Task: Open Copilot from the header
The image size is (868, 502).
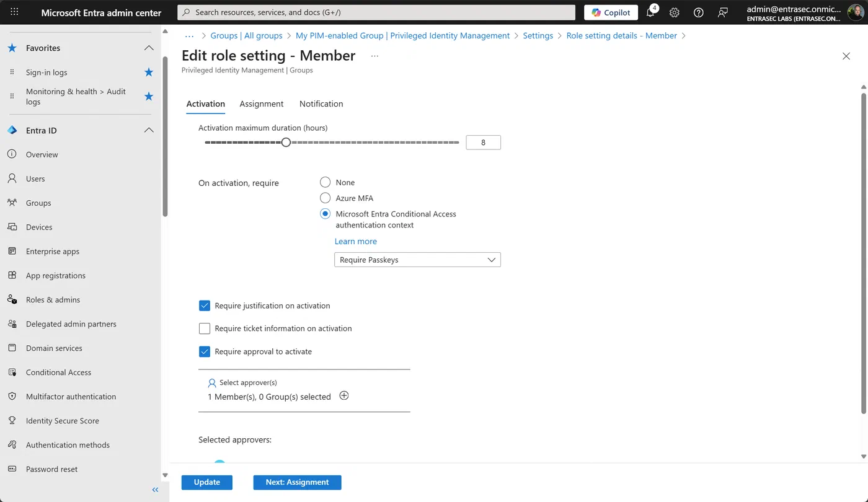Action: tap(611, 12)
